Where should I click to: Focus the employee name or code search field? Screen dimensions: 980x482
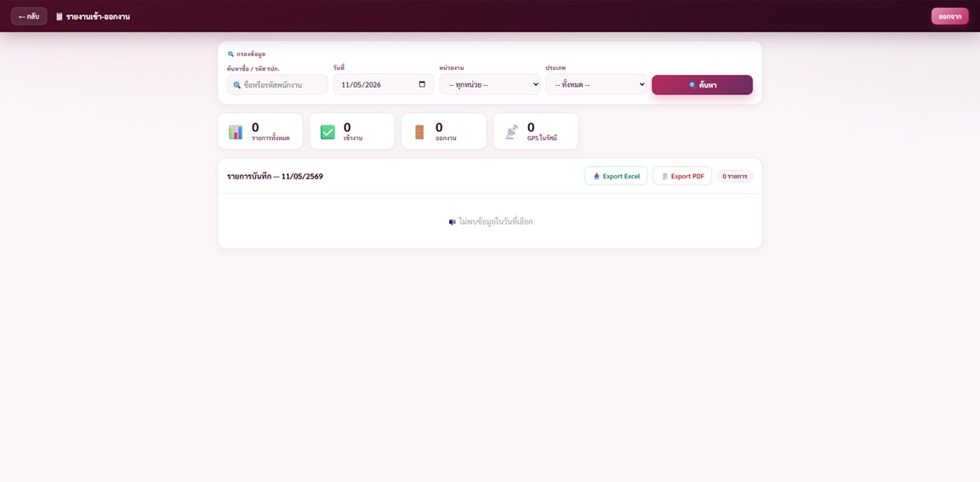(277, 84)
